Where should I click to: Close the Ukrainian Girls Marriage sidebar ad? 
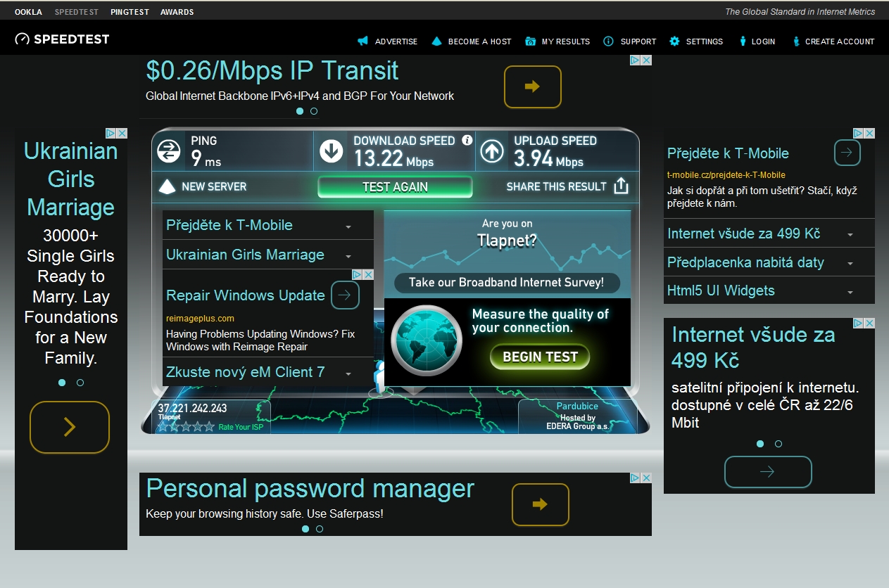pos(122,133)
